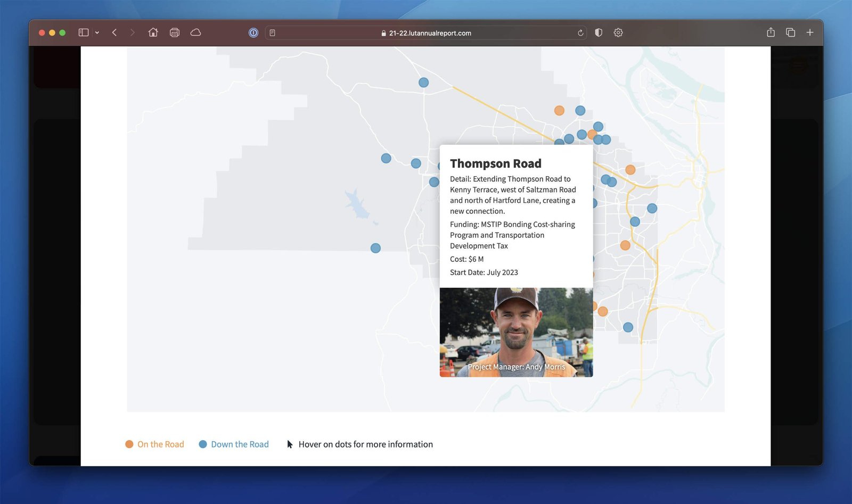The width and height of the screenshot is (852, 504).
Task: Click the Share icon
Action: tap(771, 32)
